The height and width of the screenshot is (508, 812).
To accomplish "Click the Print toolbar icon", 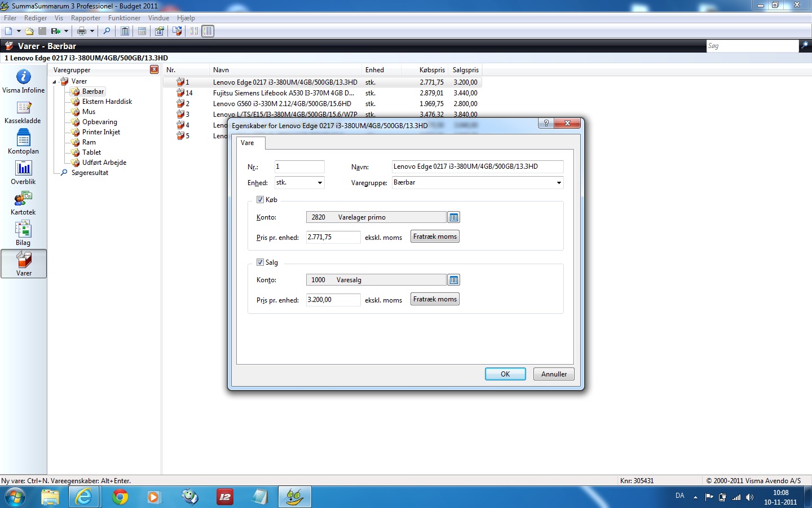I will tap(82, 31).
